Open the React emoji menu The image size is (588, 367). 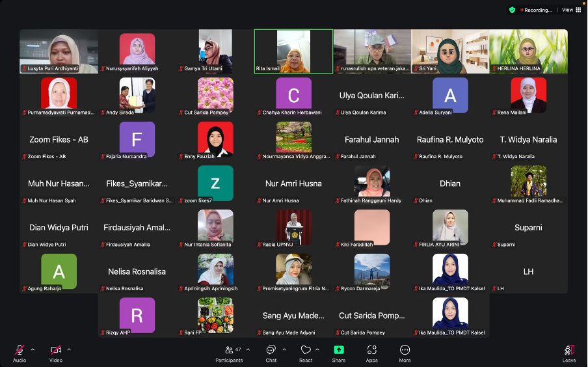[306, 351]
